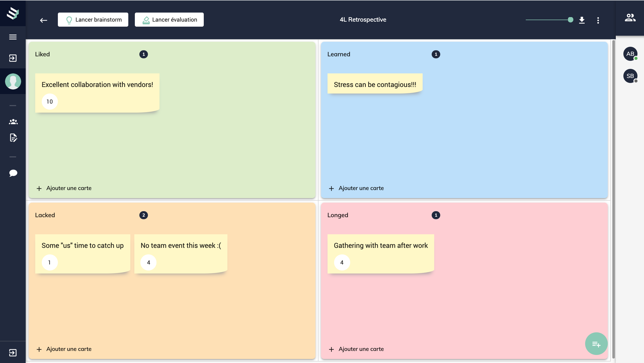Launch brainstorm with Lancer brainstorm button
This screenshot has width=644, height=363.
point(93,20)
